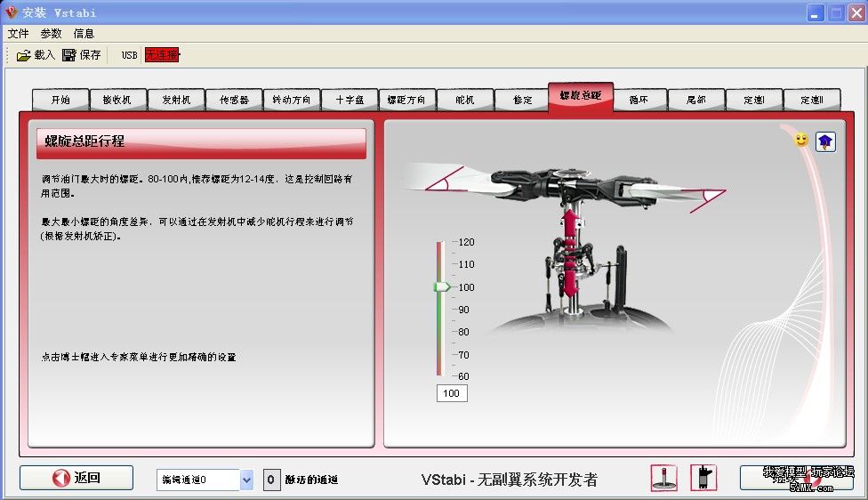Image resolution: width=868 pixels, height=500 pixels.
Task: Open the 文件 menu
Action: (19, 34)
